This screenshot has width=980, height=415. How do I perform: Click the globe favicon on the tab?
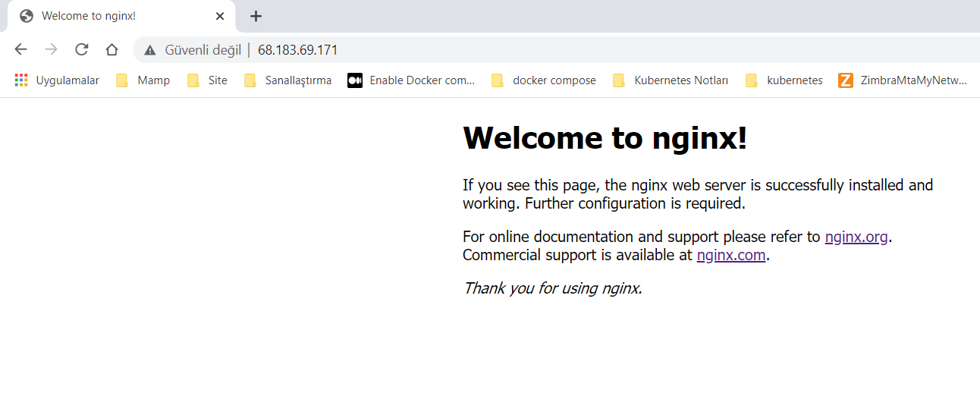27,16
